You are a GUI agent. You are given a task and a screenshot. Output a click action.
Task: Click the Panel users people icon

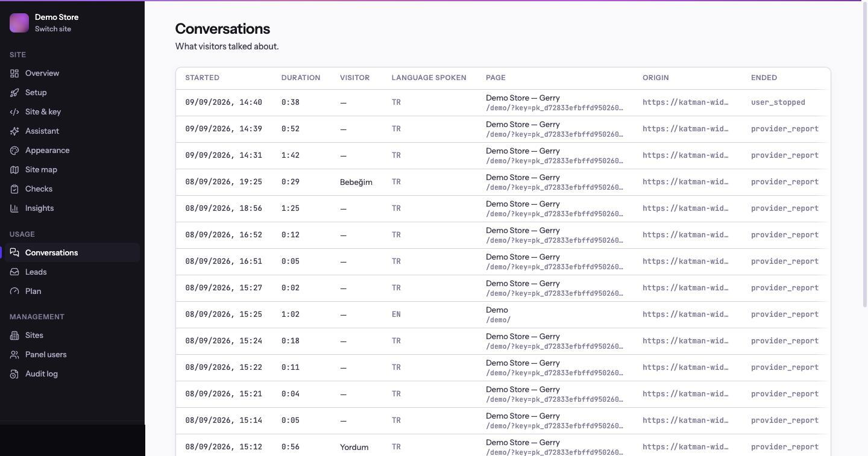[x=14, y=355]
